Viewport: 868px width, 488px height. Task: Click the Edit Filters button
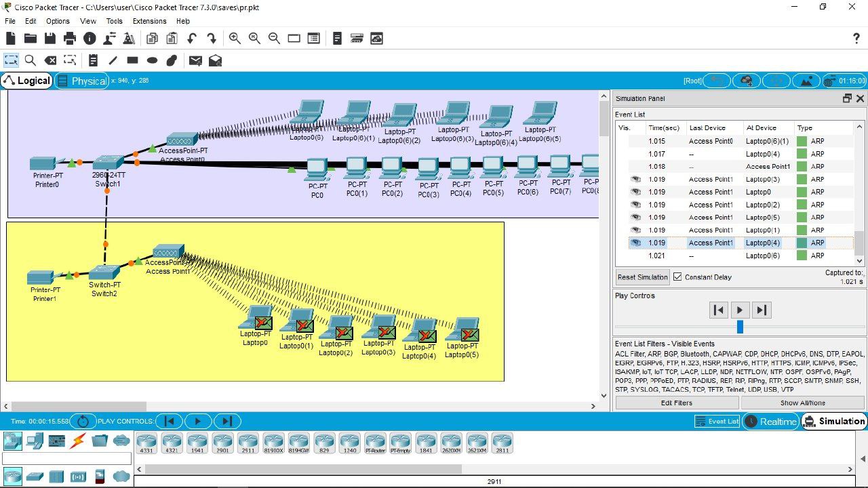677,403
